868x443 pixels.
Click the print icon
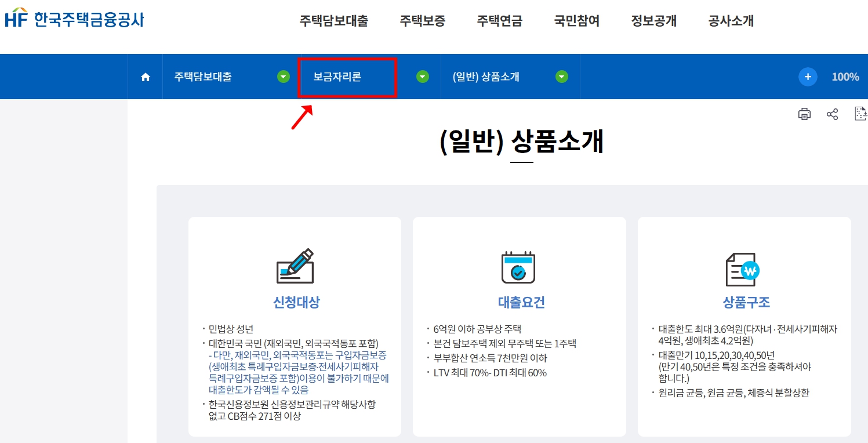point(804,114)
